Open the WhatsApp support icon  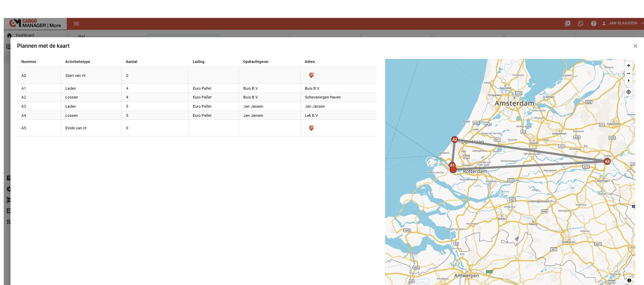pyautogui.click(x=580, y=23)
